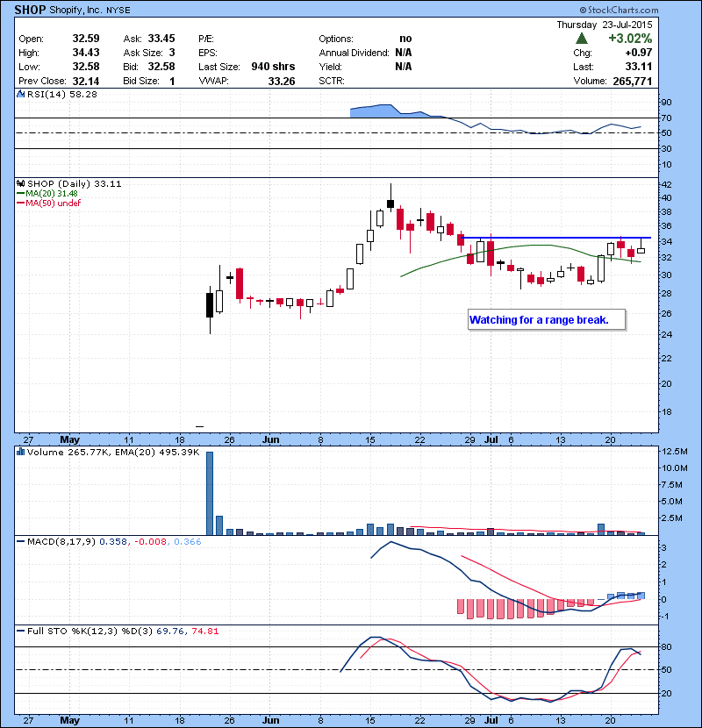Click the MACD value 0.358
702x728 pixels.
click(113, 542)
